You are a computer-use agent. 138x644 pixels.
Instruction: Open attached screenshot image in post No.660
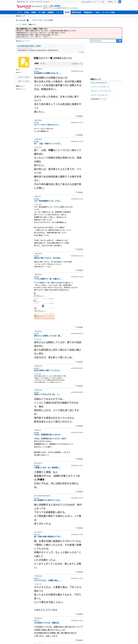click(x=44, y=306)
